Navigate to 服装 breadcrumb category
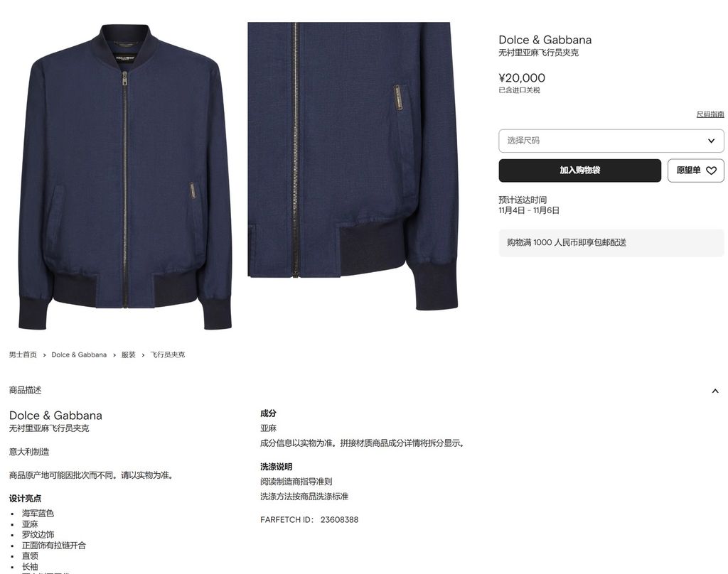Screen dimensions: 728x574 128,354
